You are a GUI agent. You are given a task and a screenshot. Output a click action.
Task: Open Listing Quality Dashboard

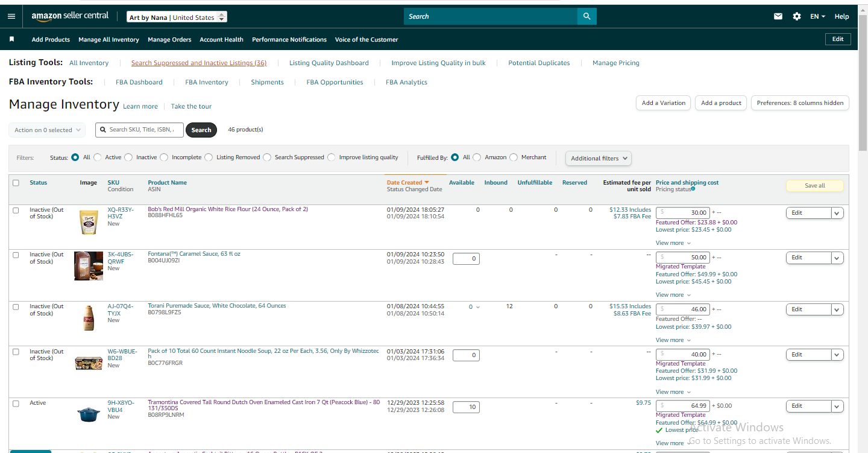pos(329,63)
